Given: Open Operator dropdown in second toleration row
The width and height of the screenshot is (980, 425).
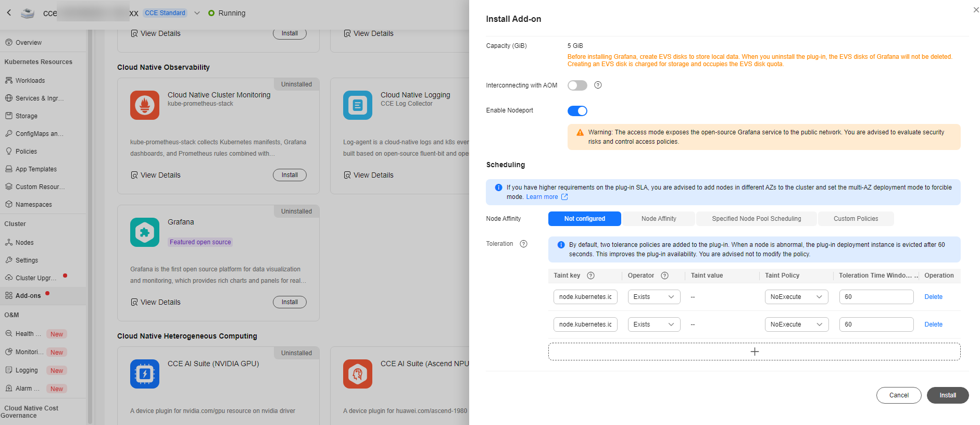Looking at the screenshot, I should pyautogui.click(x=654, y=324).
